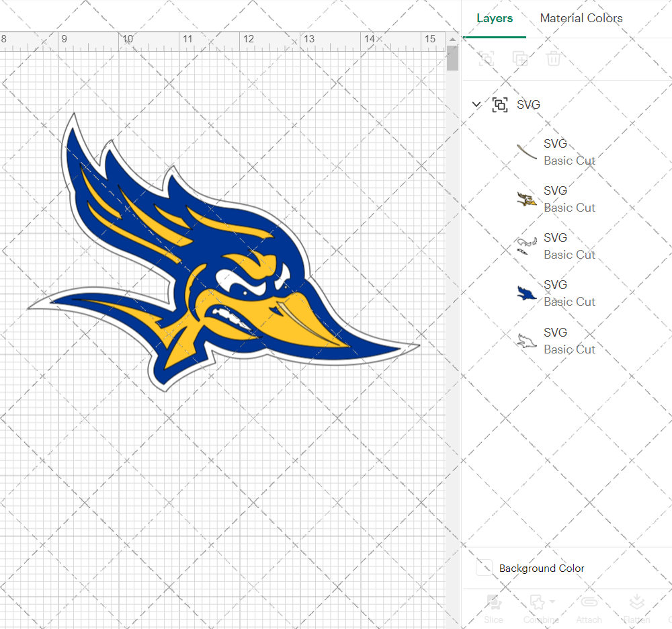Select the yellow bird details SVG layer thumbnail
This screenshot has width=672, height=629.
[527, 199]
